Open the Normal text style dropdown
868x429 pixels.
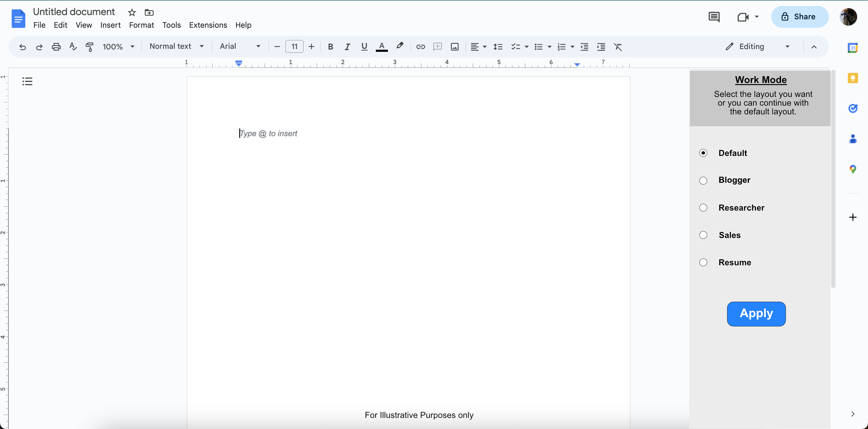click(x=177, y=46)
